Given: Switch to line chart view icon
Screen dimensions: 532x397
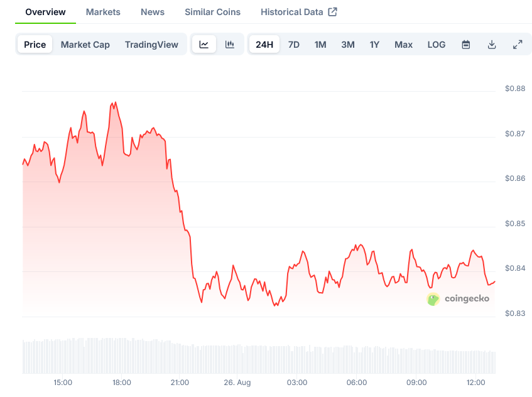Looking at the screenshot, I should coord(204,45).
